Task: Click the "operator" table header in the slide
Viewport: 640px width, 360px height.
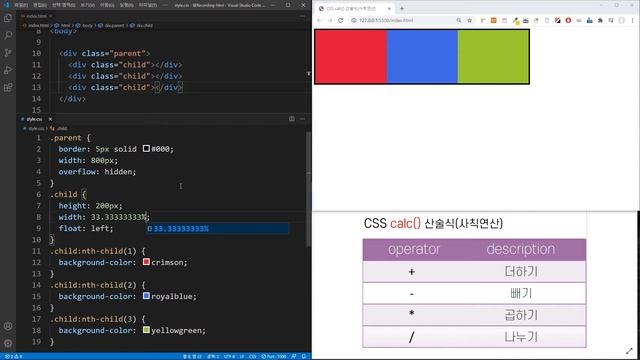Action: pyautogui.click(x=414, y=249)
